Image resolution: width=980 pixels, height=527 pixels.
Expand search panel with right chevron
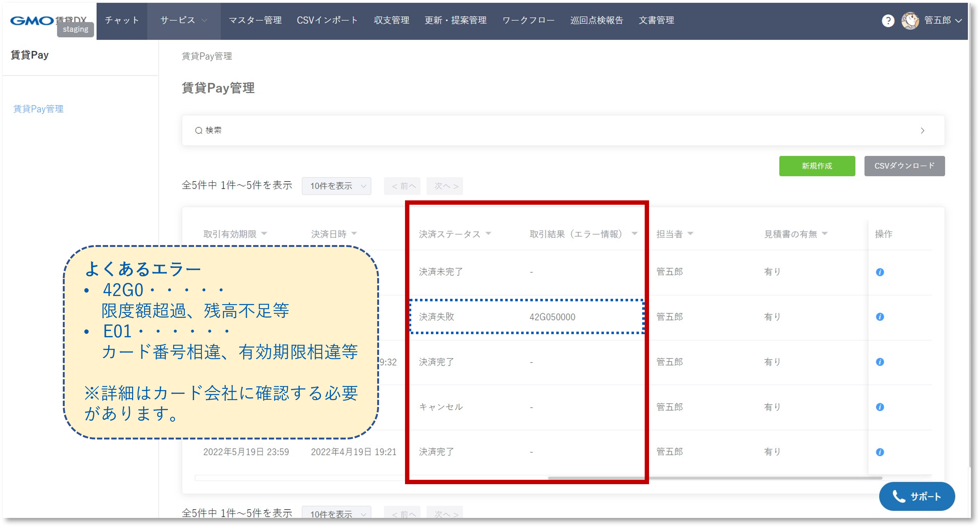coord(922,131)
